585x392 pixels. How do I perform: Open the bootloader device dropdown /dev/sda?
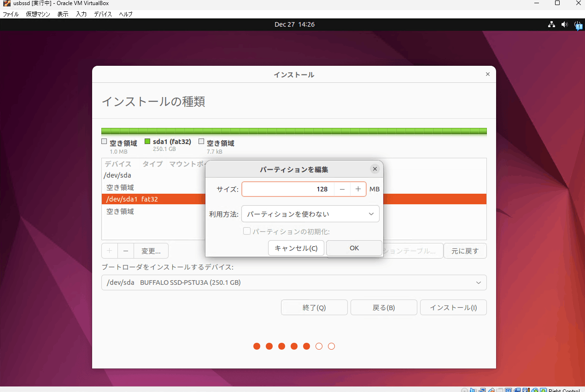click(x=294, y=282)
